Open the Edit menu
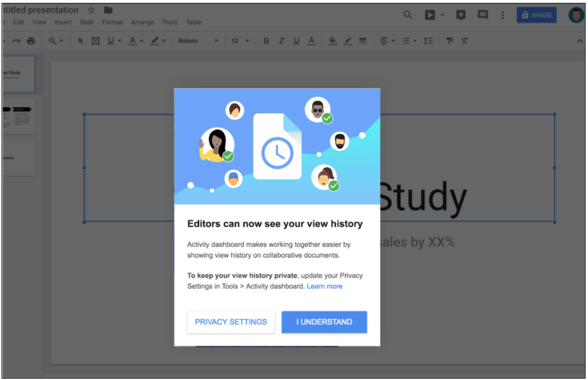 (18, 22)
